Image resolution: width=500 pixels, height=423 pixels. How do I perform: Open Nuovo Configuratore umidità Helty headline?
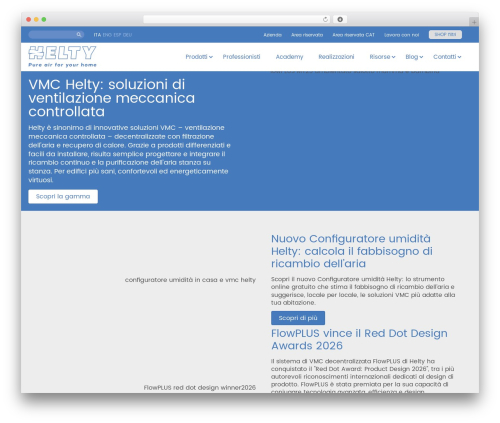click(x=352, y=251)
